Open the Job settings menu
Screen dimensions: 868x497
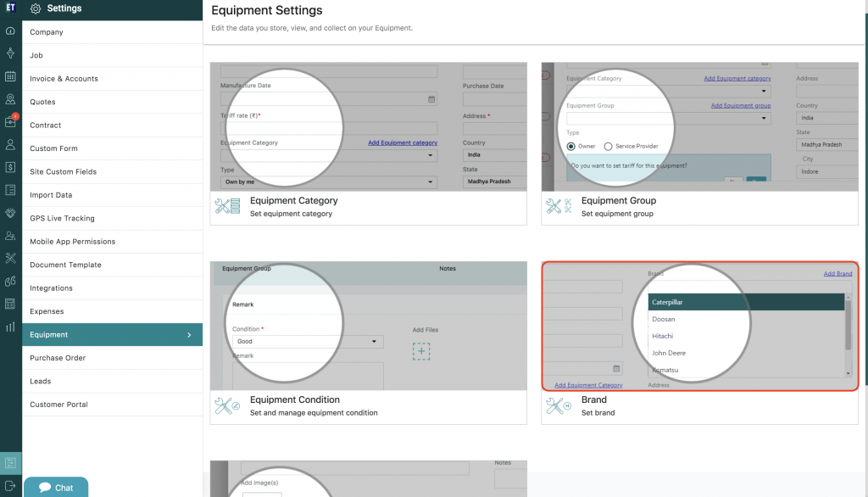113,55
